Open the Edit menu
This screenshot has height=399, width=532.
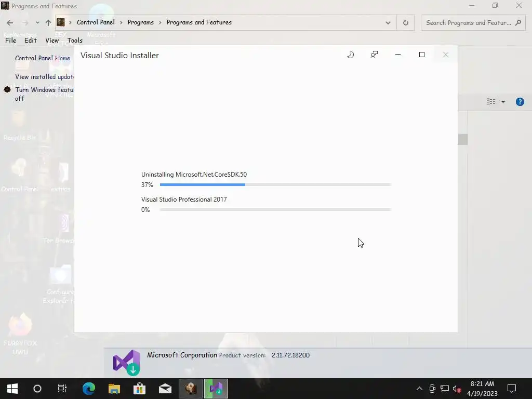coord(31,41)
